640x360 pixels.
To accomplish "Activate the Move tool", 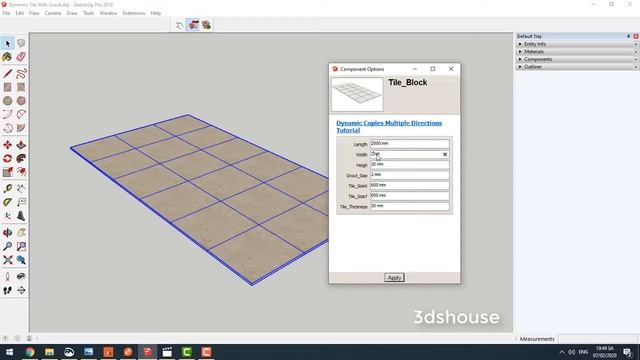I will tap(7, 145).
